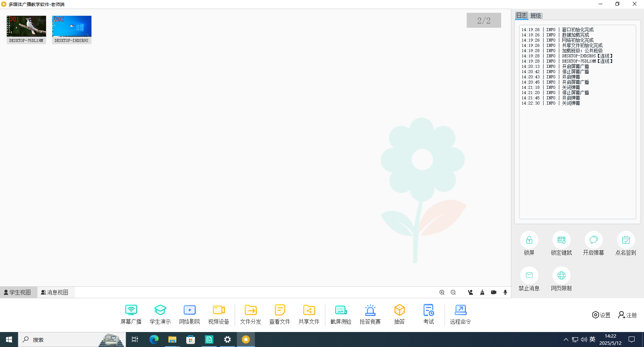Viewport: 644px width, 347px height.
Task: Click the broom clear icon
Action: (x=482, y=292)
